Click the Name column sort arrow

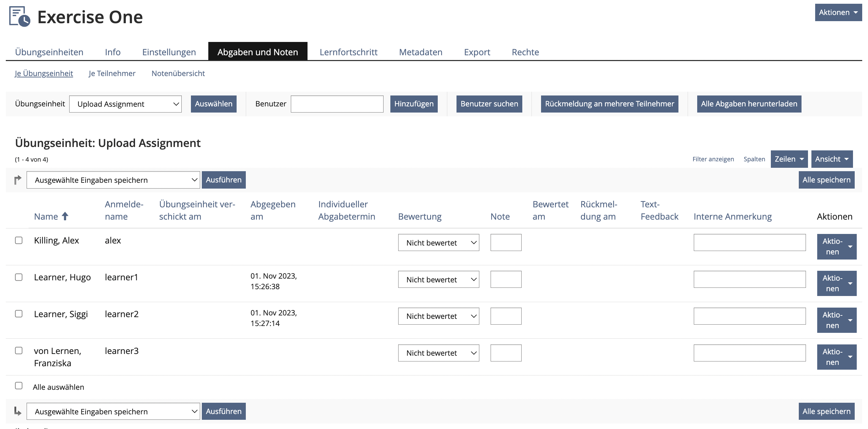pyautogui.click(x=65, y=216)
